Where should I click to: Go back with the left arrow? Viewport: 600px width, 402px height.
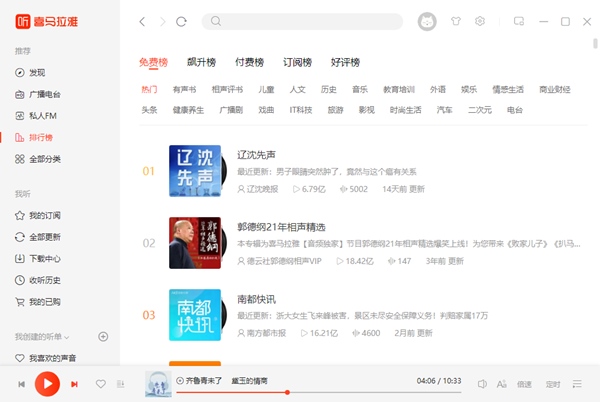click(142, 21)
